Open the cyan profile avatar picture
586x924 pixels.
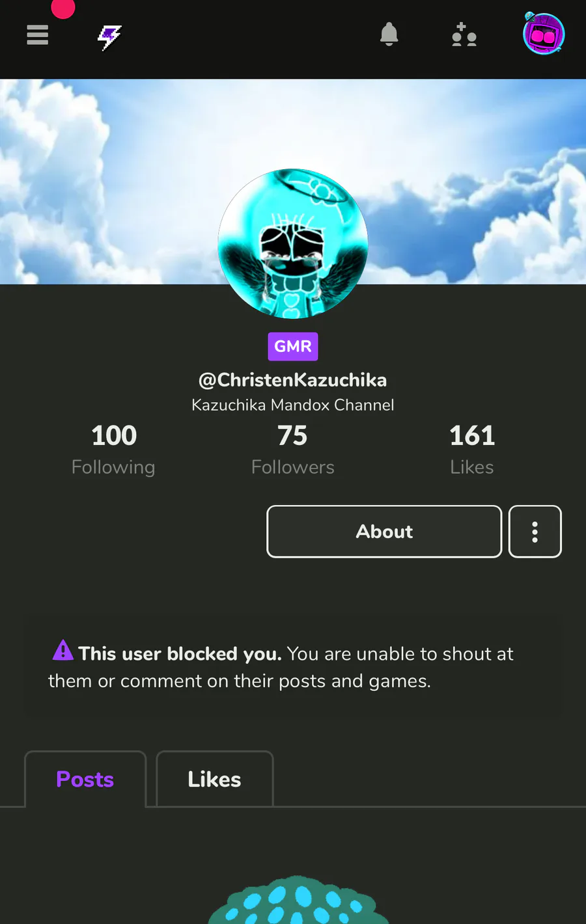pos(293,244)
